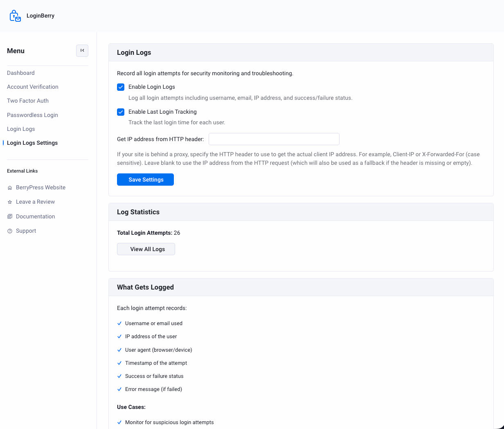
Task: Click the External Links sidebar label
Action: [x=22, y=171]
